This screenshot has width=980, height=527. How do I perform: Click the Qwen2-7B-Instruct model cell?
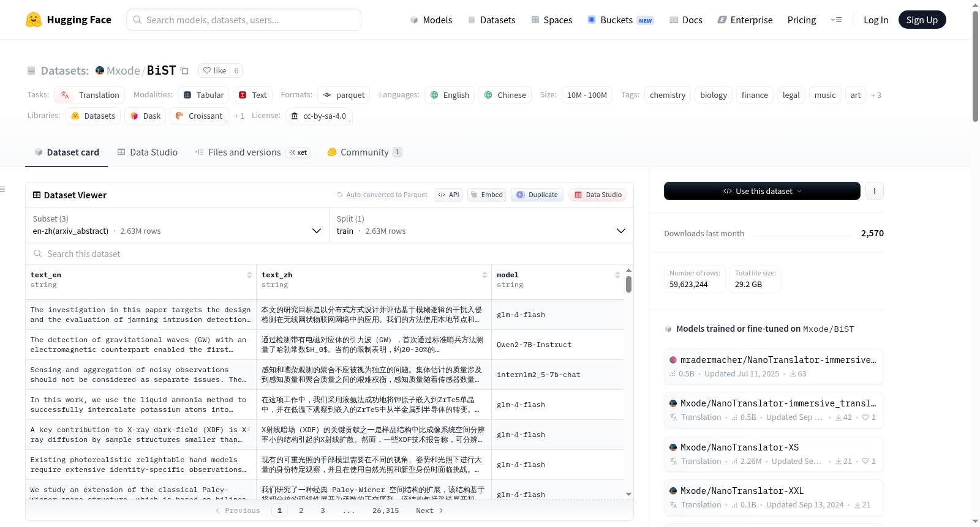557,345
